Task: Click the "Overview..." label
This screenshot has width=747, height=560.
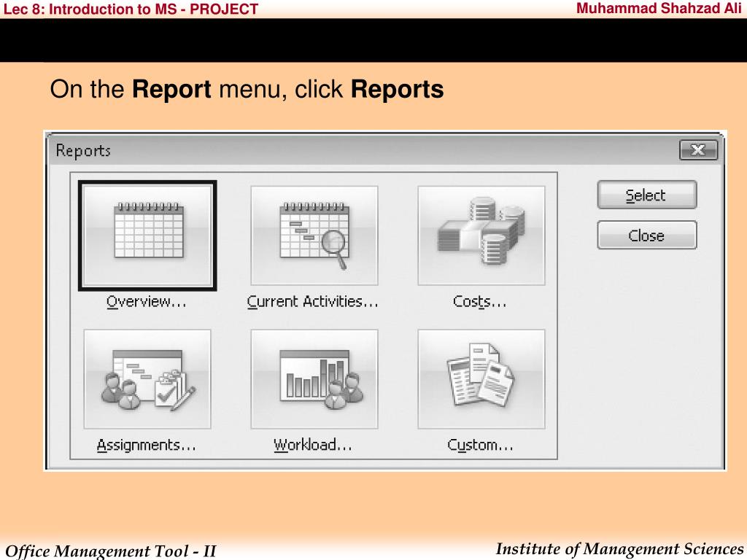Action: pos(146,302)
